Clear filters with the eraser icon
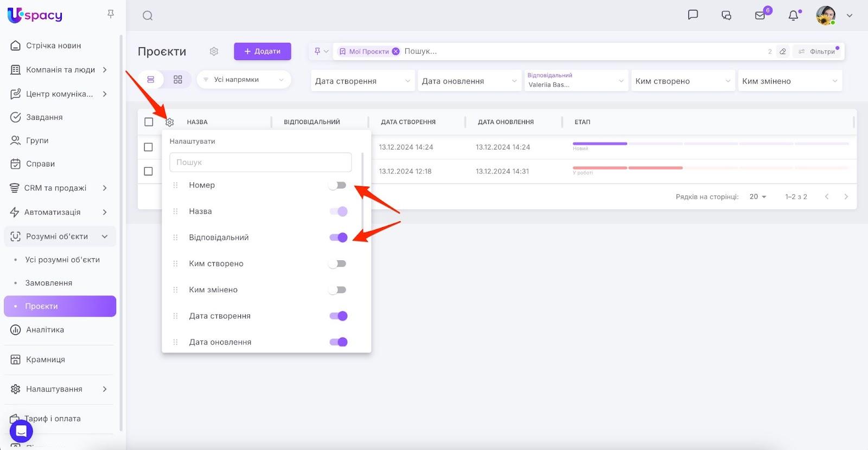Viewport: 868px width, 450px height. (782, 52)
